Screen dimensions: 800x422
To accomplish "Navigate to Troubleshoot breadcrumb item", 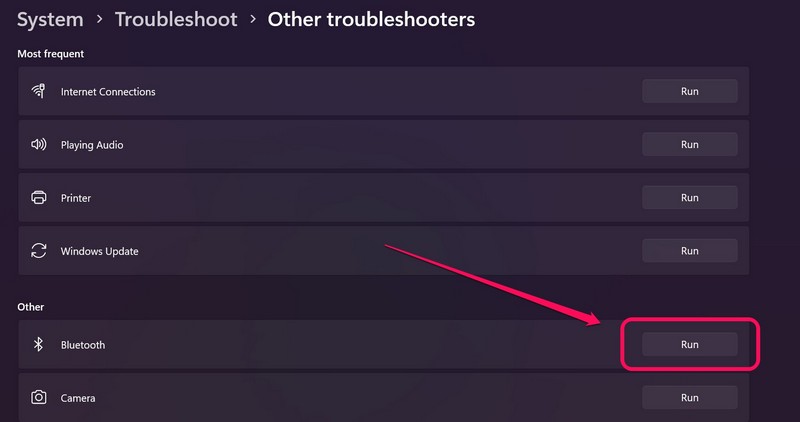I will [x=176, y=19].
